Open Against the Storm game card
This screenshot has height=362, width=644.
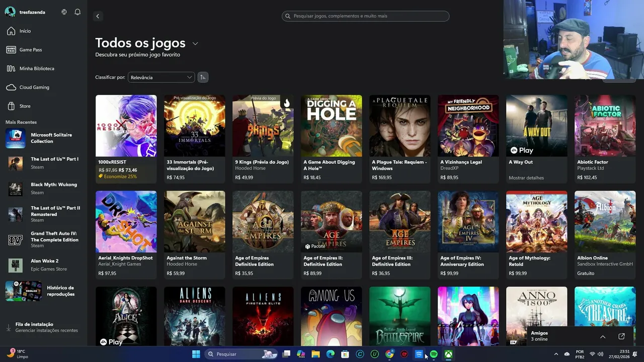pos(194,235)
